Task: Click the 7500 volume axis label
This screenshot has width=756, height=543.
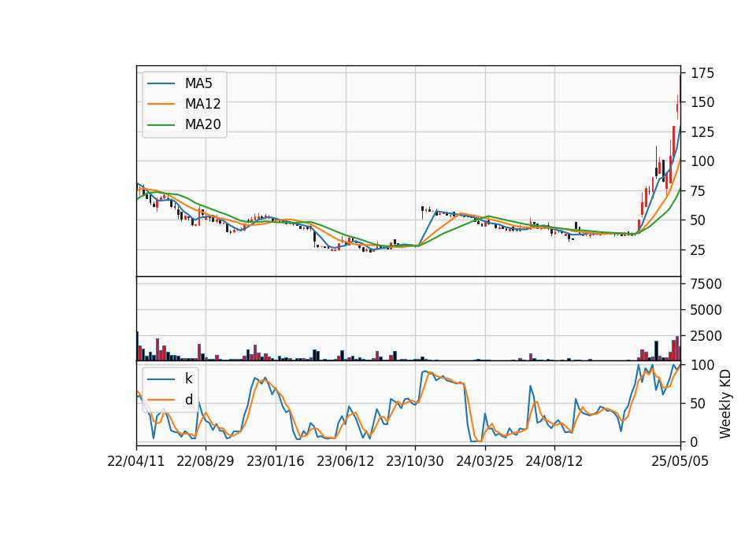Action: coord(706,284)
